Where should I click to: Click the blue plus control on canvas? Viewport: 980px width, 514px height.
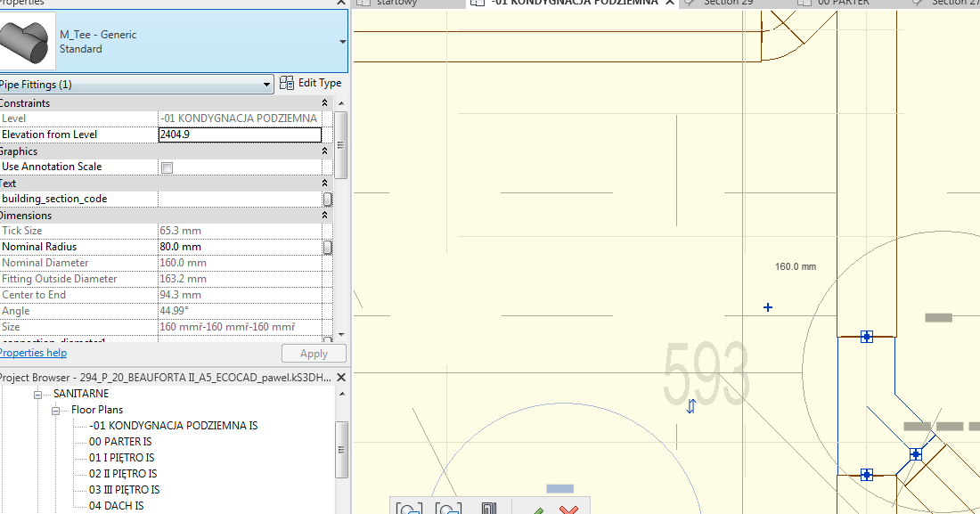point(767,307)
